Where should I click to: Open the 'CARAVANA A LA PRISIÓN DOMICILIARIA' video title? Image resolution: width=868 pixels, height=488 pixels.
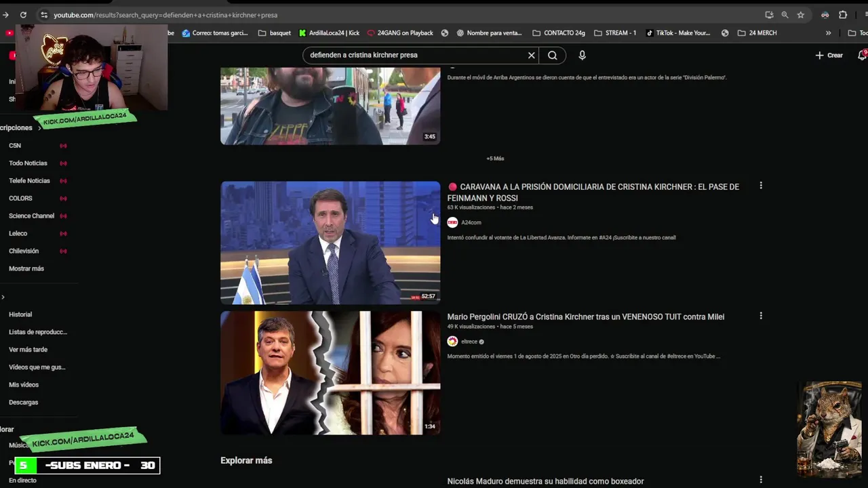pos(593,192)
